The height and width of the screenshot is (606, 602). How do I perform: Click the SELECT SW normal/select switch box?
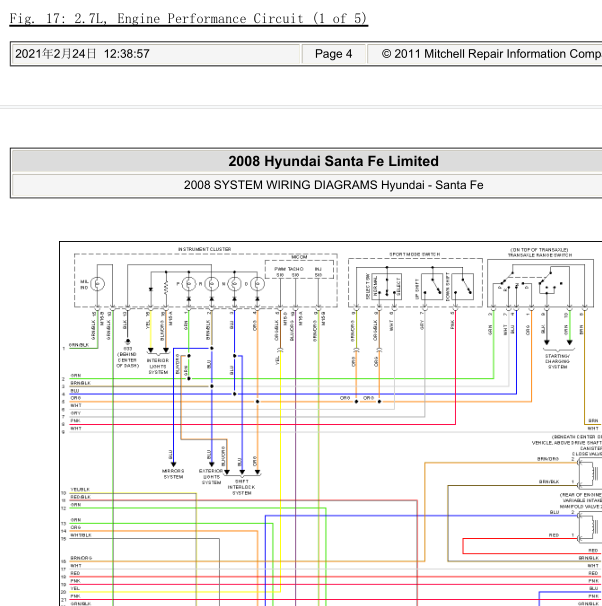click(386, 286)
